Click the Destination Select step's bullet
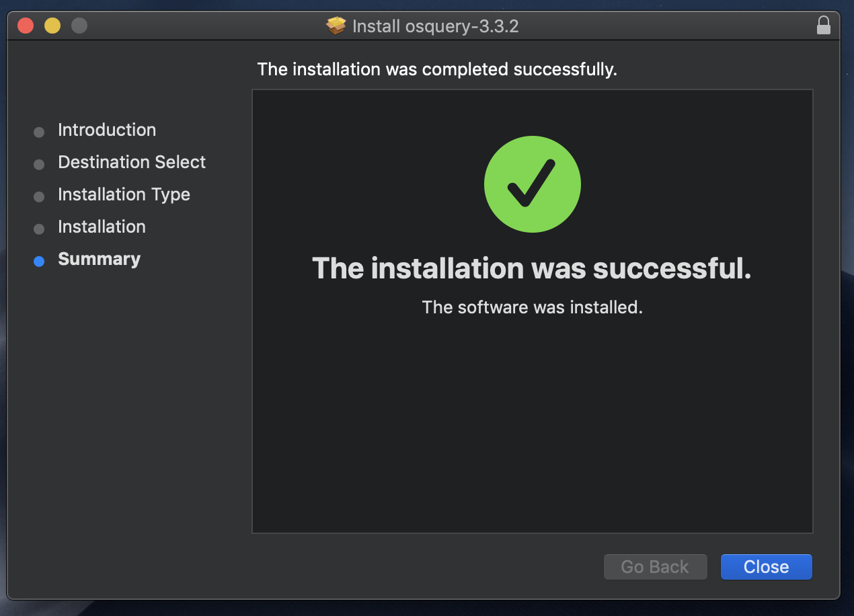 tap(38, 164)
